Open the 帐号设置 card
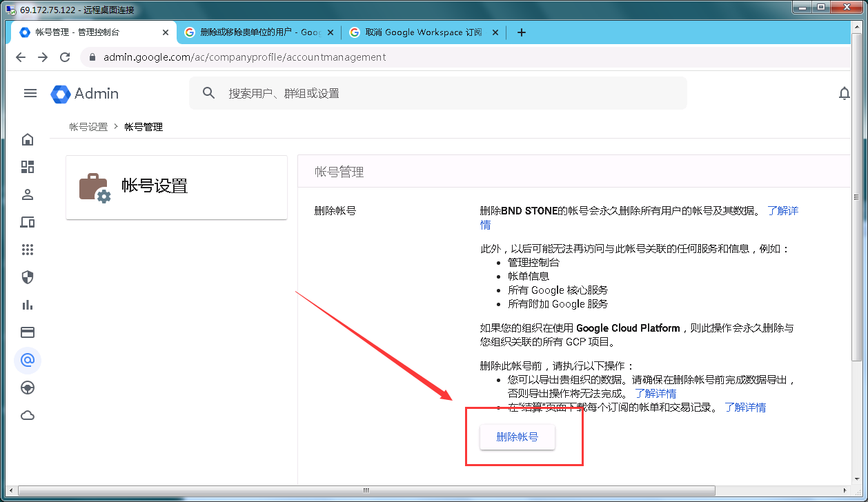The height and width of the screenshot is (502, 868). 177,188
